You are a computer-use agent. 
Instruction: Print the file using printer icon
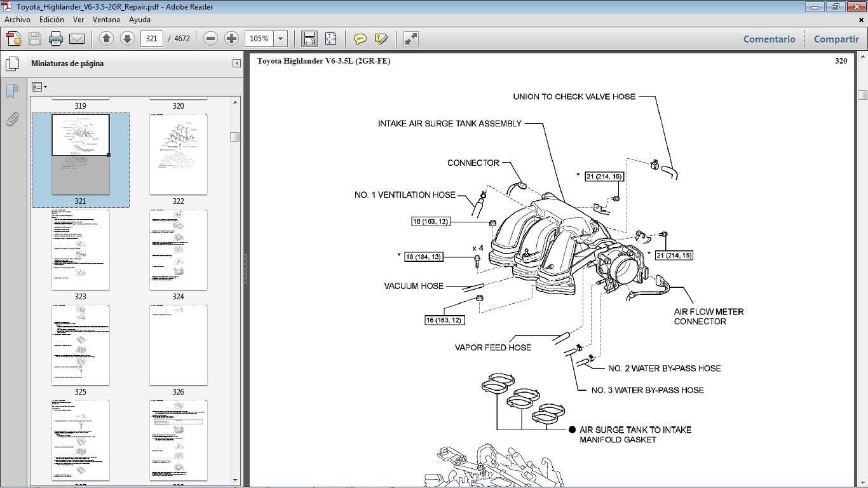(x=56, y=39)
